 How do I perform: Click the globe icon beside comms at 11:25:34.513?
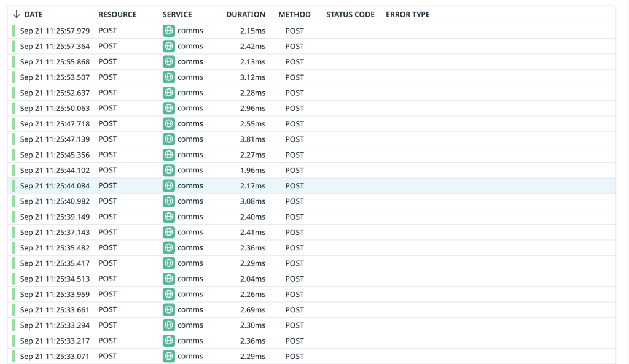(168, 279)
